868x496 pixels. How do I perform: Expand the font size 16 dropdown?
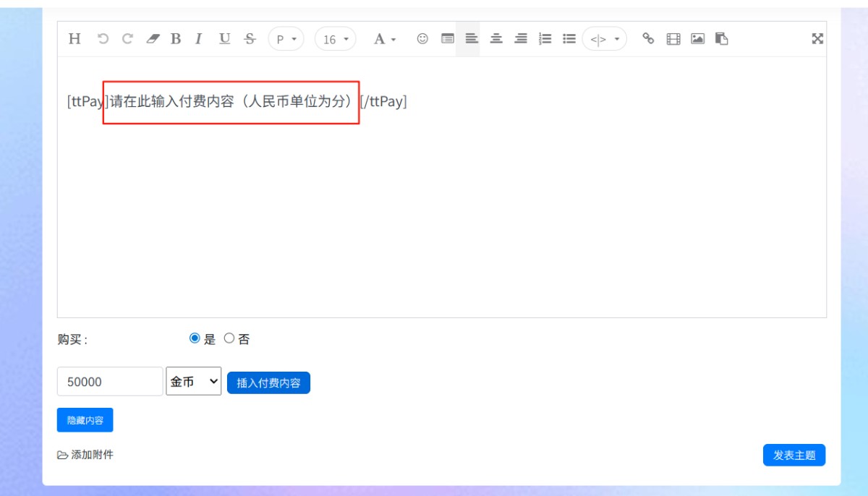[335, 39]
